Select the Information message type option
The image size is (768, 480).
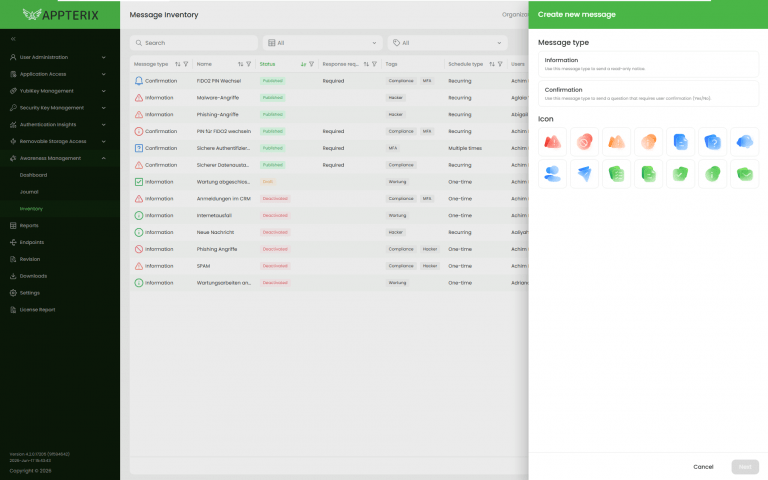click(x=648, y=64)
